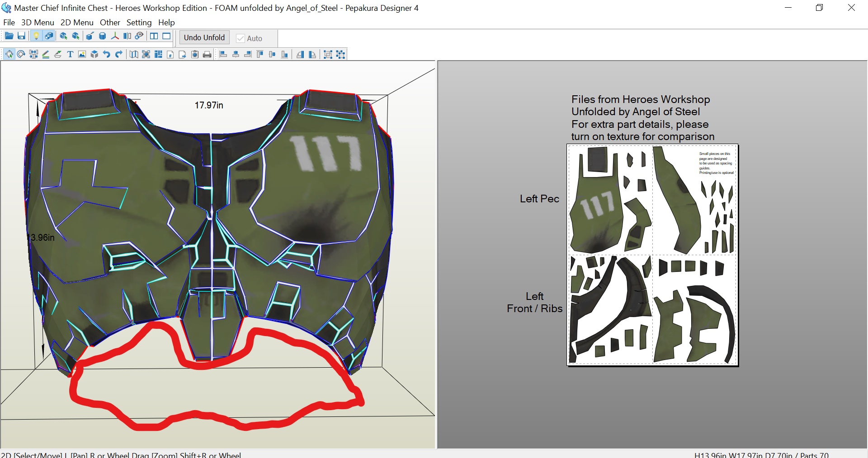
Task: Click the status bar parts count text
Action: (814, 455)
